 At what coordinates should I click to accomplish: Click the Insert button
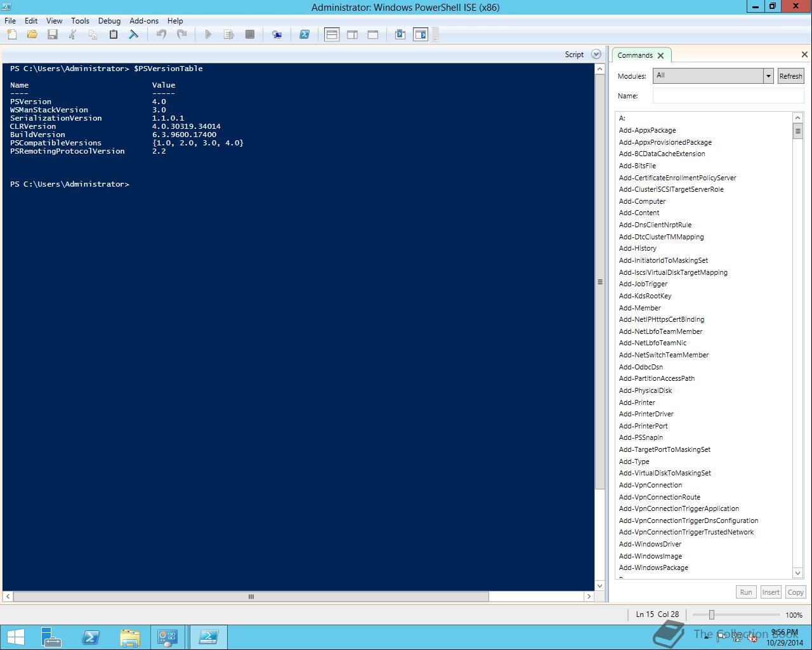(x=771, y=592)
